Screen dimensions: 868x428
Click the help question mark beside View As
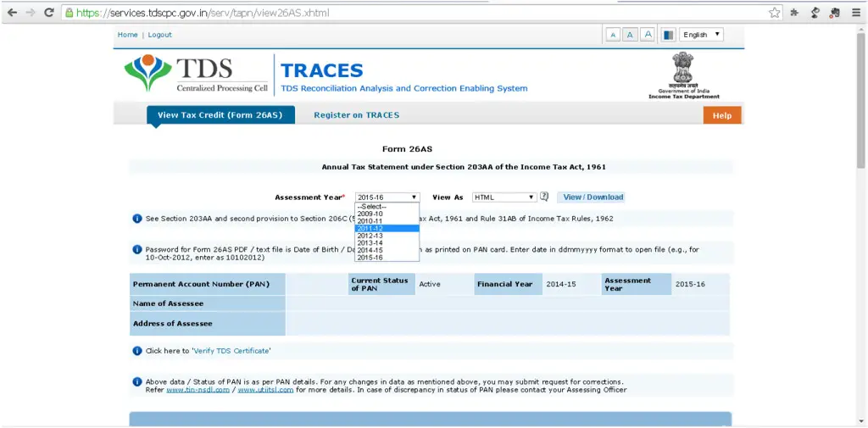[544, 197]
